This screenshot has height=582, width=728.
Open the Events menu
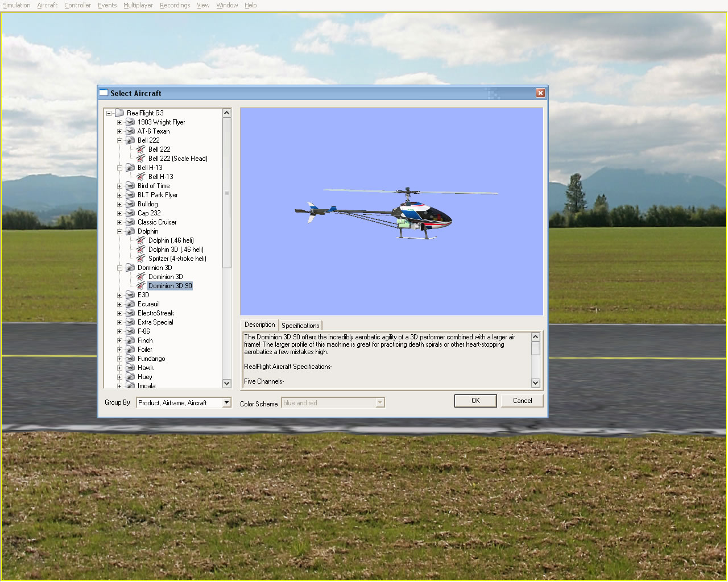coord(107,5)
